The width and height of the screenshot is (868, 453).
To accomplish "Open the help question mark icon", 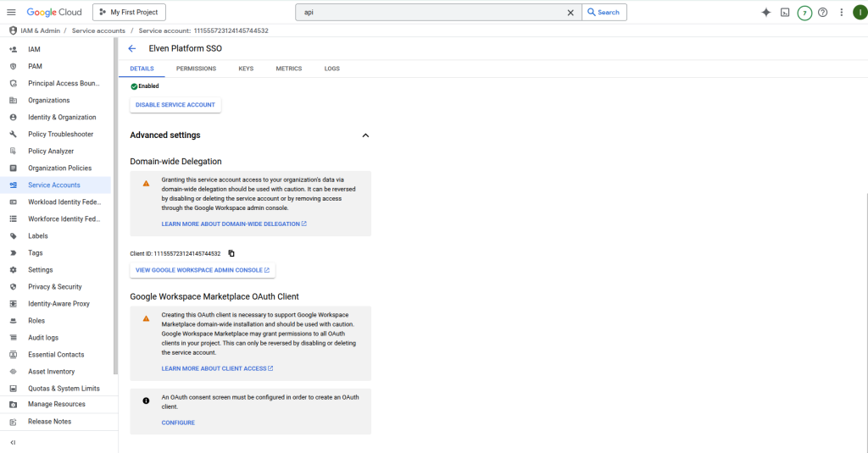I will click(x=822, y=12).
